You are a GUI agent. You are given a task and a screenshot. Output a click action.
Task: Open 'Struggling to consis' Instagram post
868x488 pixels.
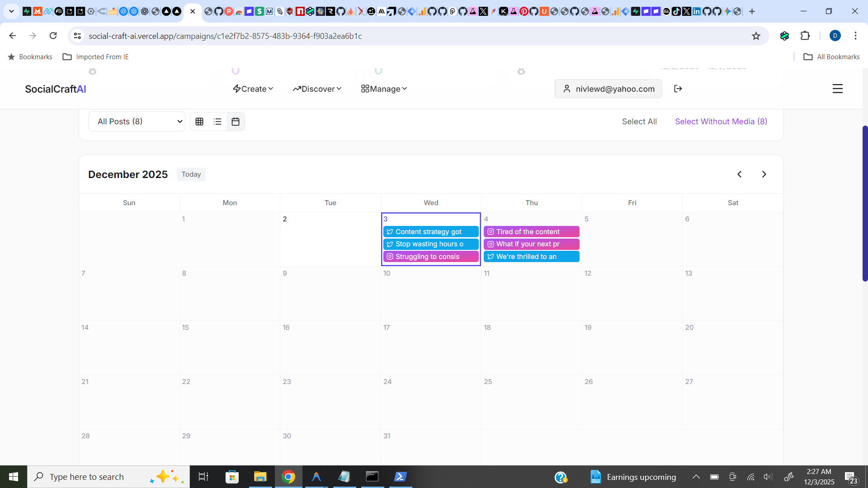[x=430, y=257]
